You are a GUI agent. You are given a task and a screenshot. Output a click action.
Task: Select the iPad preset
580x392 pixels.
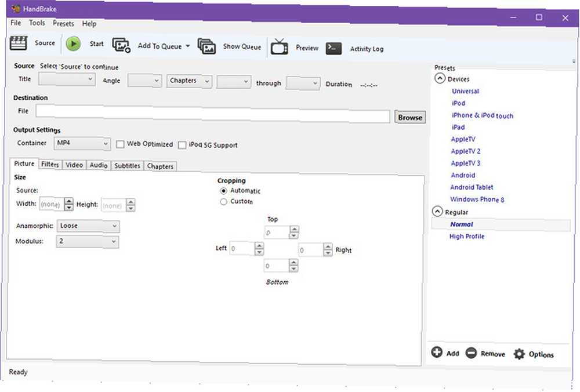458,127
